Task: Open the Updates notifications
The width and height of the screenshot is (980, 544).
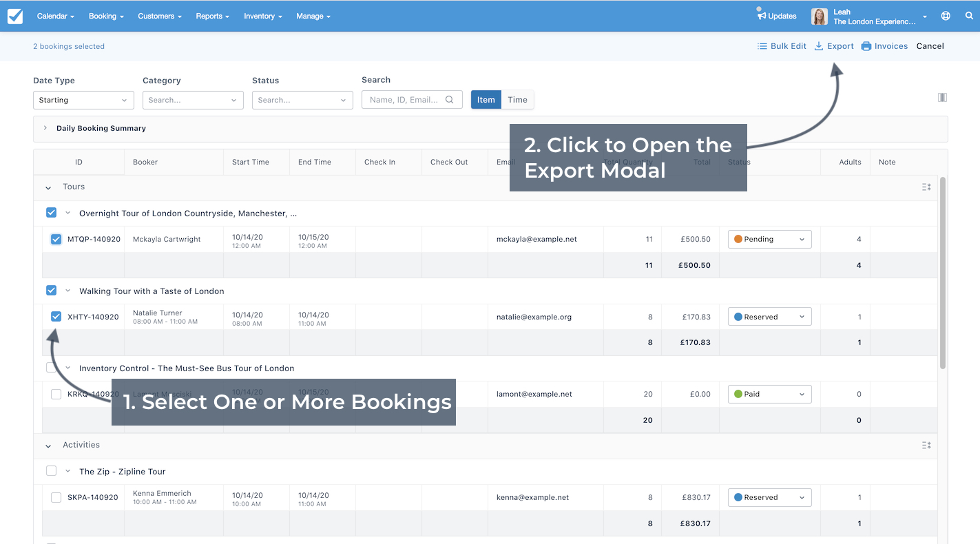Action: (x=777, y=15)
